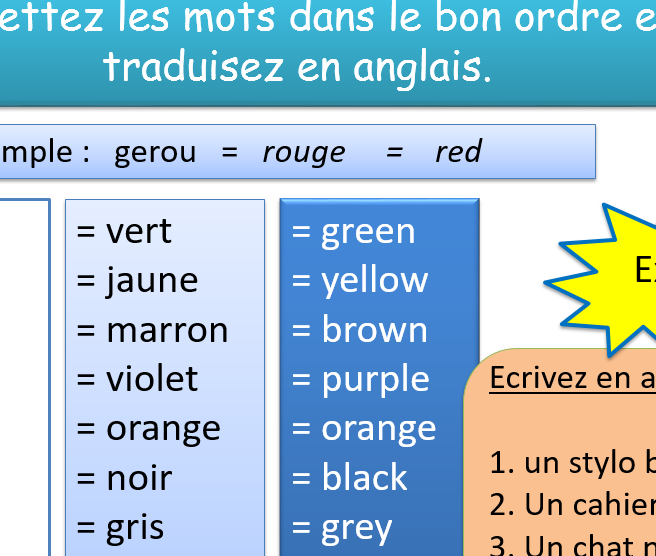Select 'orange' in the dark blue English column

(x=379, y=430)
